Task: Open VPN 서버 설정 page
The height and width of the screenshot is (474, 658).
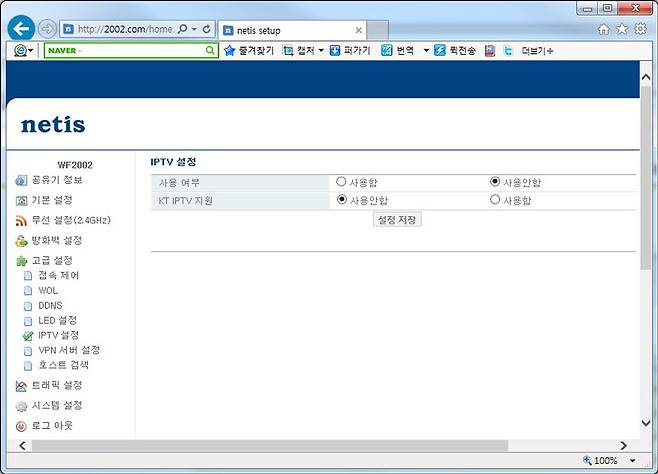Action: (x=69, y=350)
